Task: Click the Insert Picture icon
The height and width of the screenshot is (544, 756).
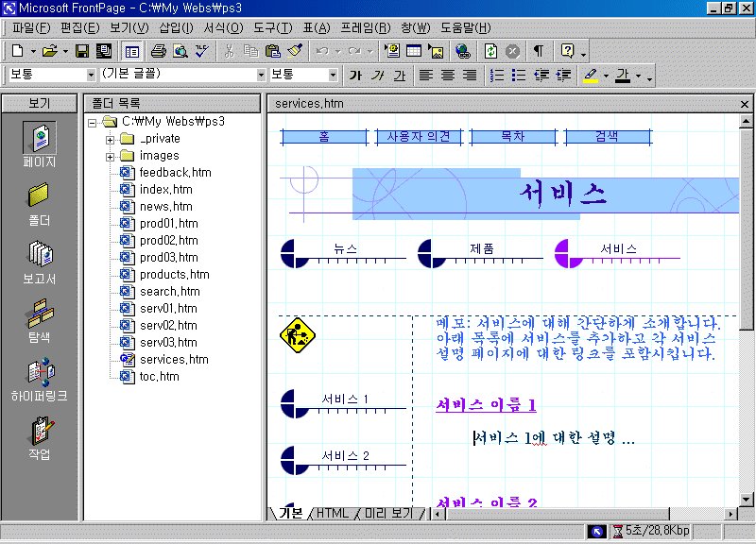Action: tap(436, 51)
